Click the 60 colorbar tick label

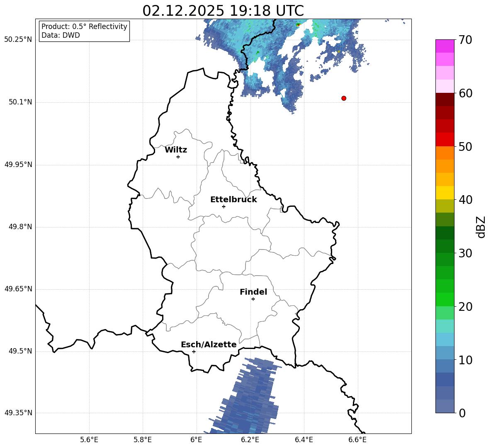[465, 93]
